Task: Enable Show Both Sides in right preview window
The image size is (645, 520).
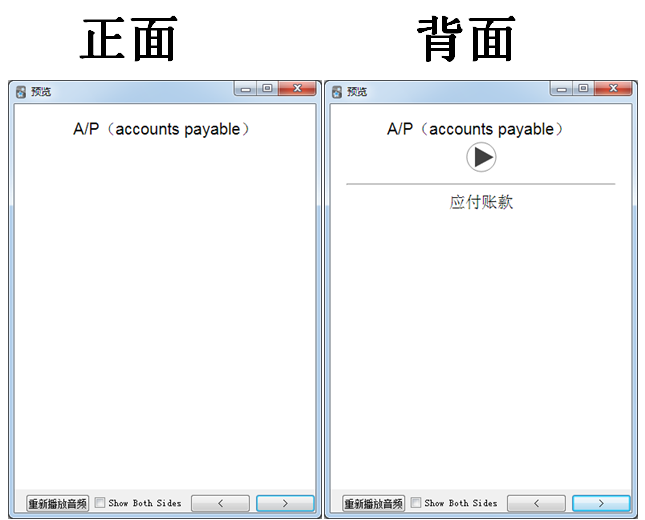Action: click(415, 502)
